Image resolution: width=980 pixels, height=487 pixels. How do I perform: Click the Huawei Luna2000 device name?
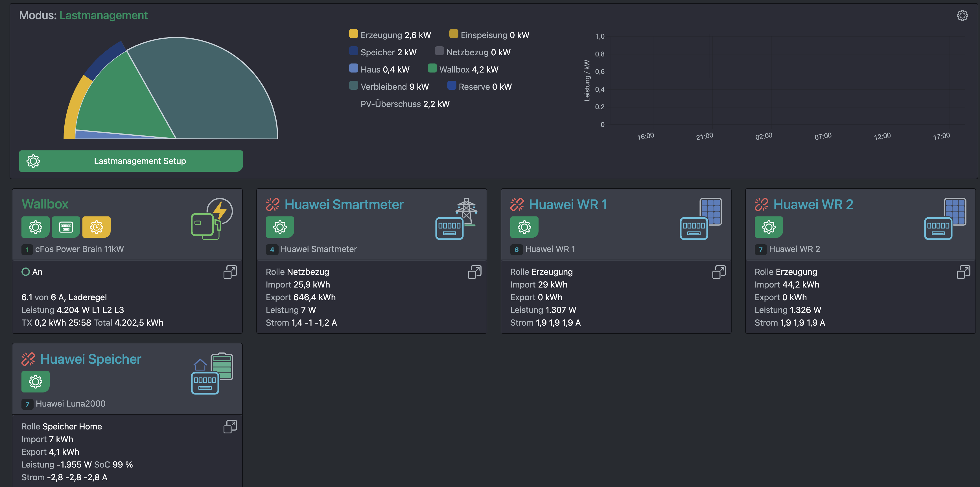click(x=70, y=404)
